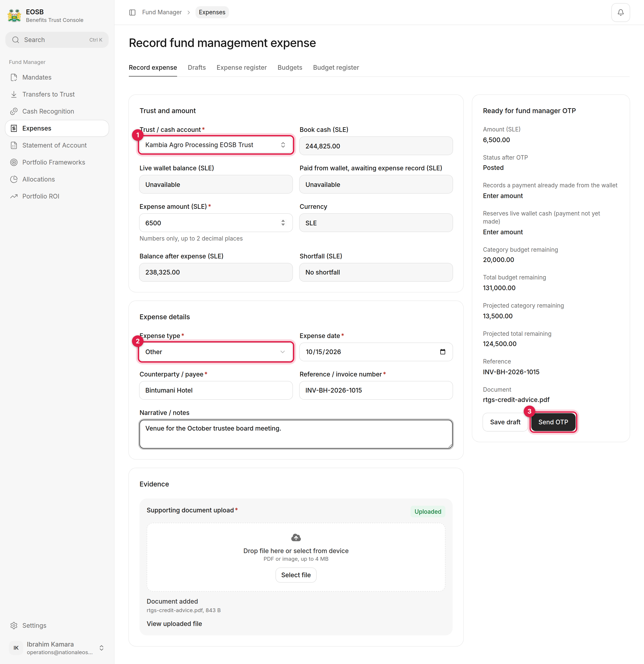644x664 pixels.
Task: Open Portfolio Frameworks in the sidebar
Action: coord(57,162)
